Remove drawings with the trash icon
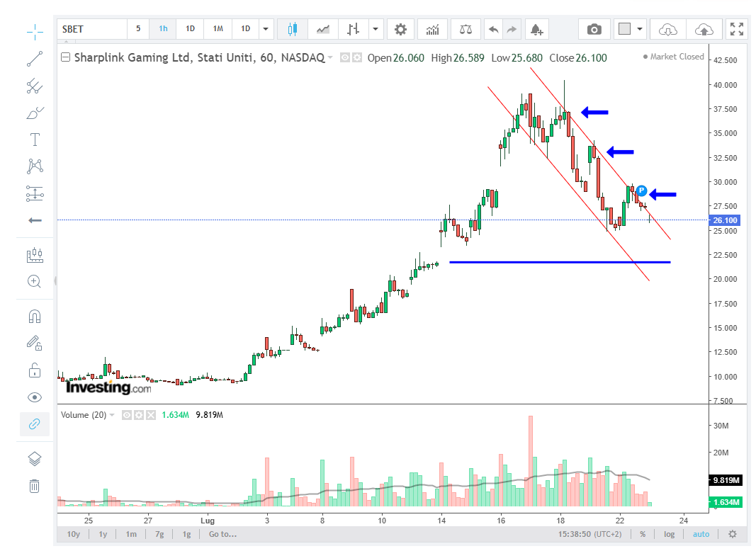This screenshot has width=756, height=551. click(34, 486)
